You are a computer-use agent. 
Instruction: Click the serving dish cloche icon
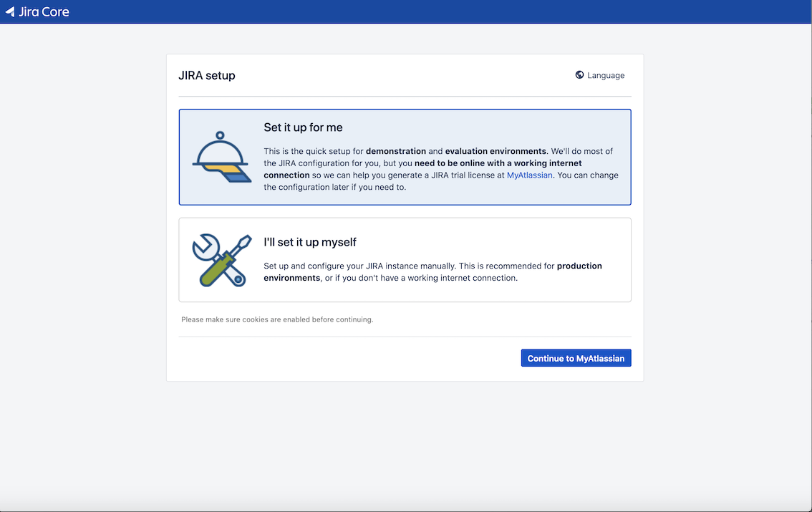point(221,158)
